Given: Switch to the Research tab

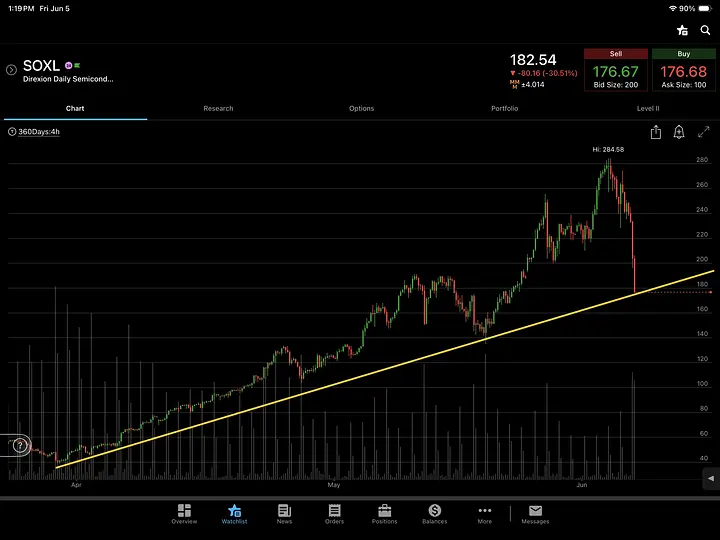Looking at the screenshot, I should click(218, 108).
